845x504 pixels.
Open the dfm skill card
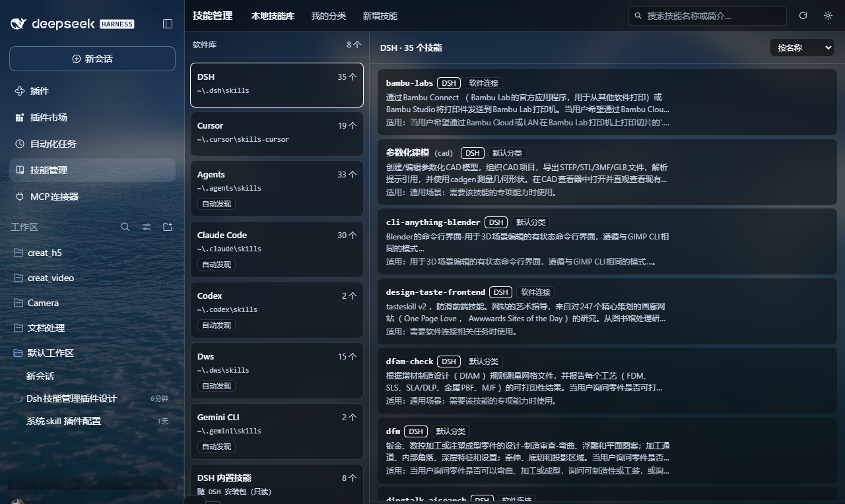607,451
